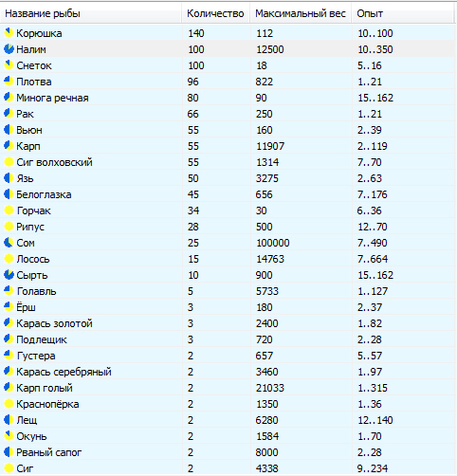The height and width of the screenshot is (476, 457).
Task: Sort by Количество column header
Action: [x=216, y=13]
